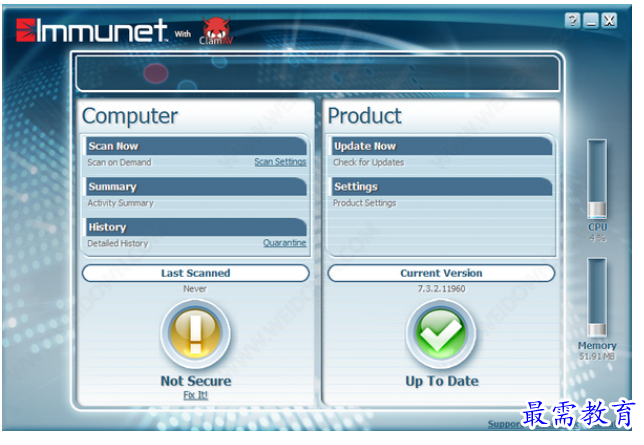This screenshot has height=445, width=644.
Task: Click the 'Never' last scanned value
Action: 195,289
